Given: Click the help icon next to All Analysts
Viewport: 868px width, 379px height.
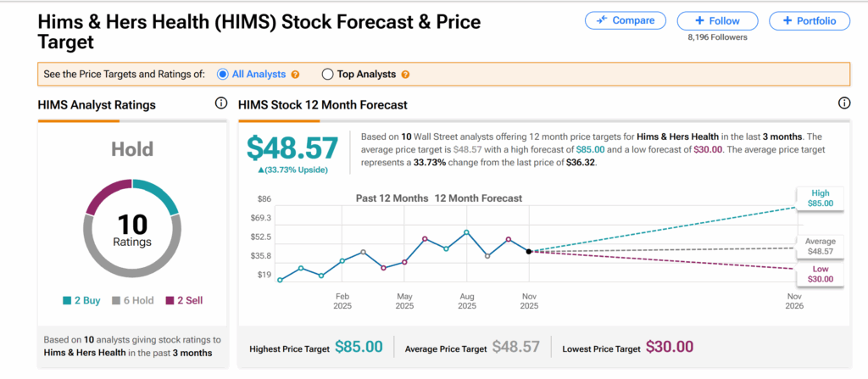Looking at the screenshot, I should pyautogui.click(x=295, y=75).
